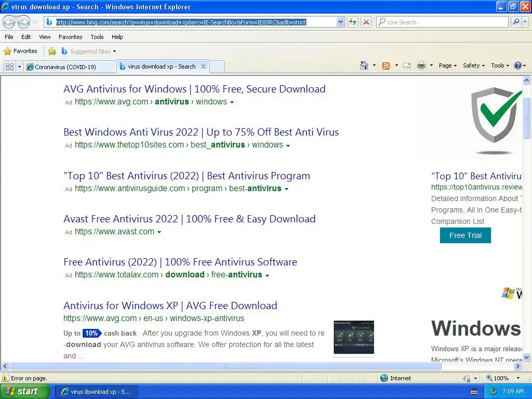Open the Favorites star button

pyautogui.click(x=20, y=51)
